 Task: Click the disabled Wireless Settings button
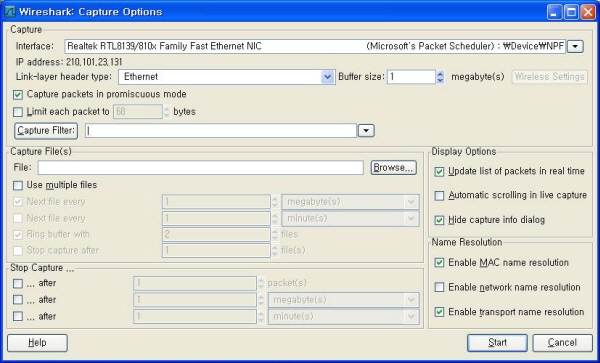[x=549, y=77]
